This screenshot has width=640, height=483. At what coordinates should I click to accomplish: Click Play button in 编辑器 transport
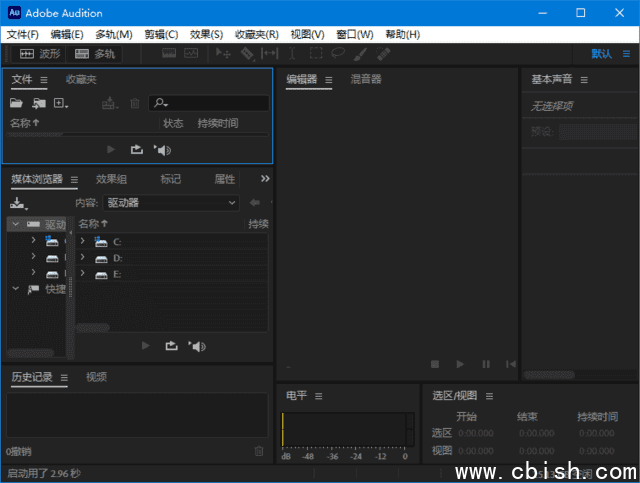460,364
